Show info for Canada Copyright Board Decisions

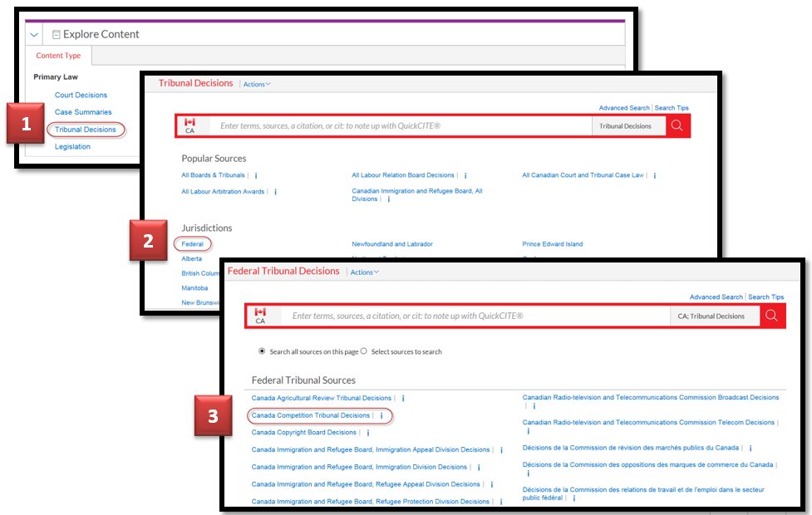368,434
